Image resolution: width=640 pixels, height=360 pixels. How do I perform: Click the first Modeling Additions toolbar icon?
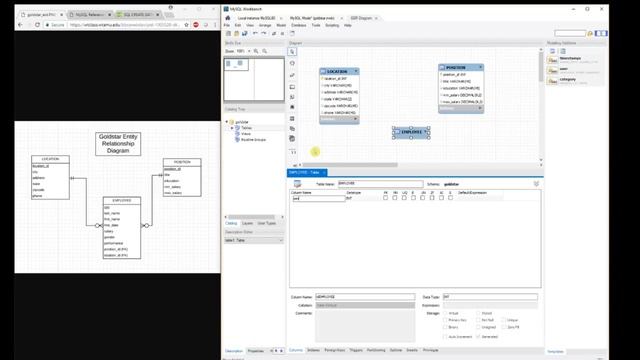click(x=552, y=51)
